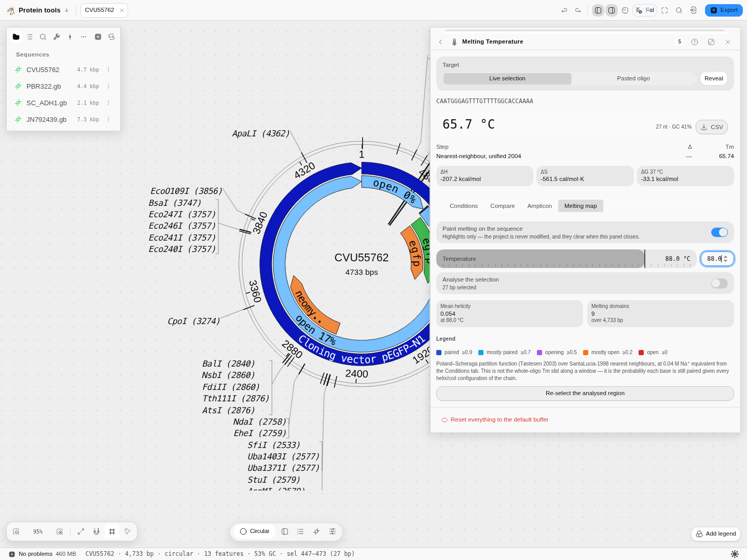Toggle the grid display button

click(112, 531)
